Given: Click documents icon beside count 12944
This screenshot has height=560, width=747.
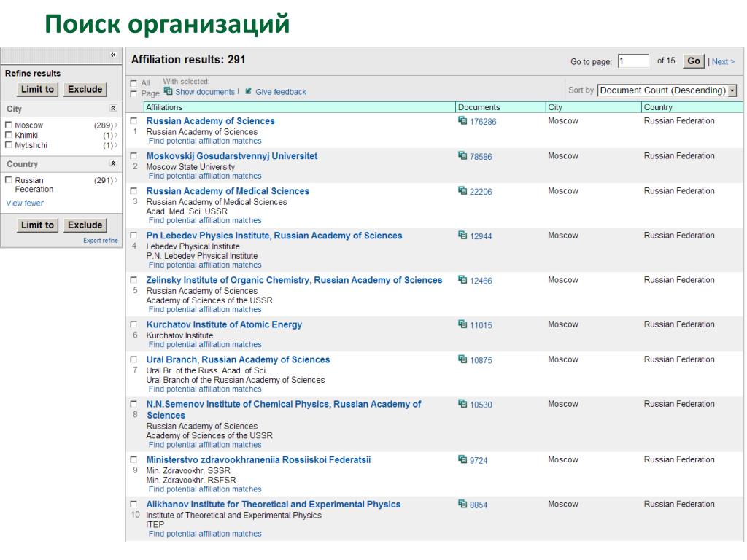Looking at the screenshot, I should tap(462, 236).
